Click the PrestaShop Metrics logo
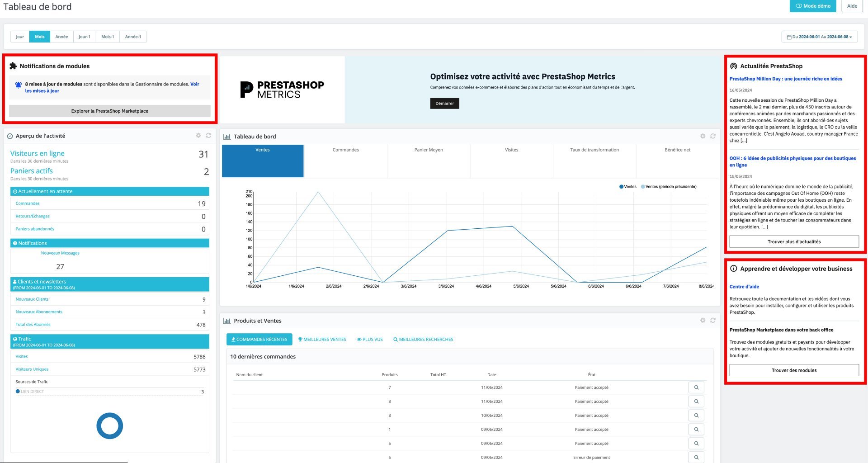868x463 pixels. 282,90
